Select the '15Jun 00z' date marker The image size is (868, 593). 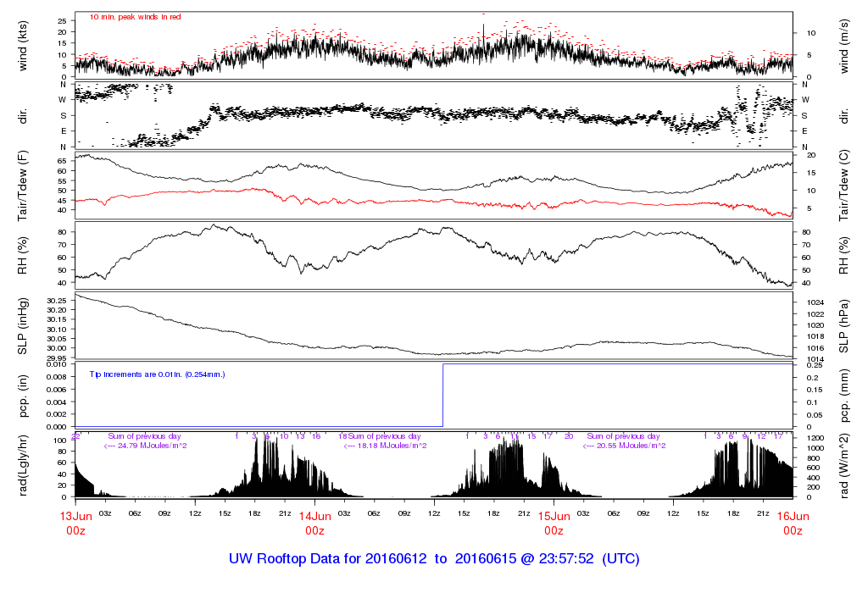coord(554,524)
